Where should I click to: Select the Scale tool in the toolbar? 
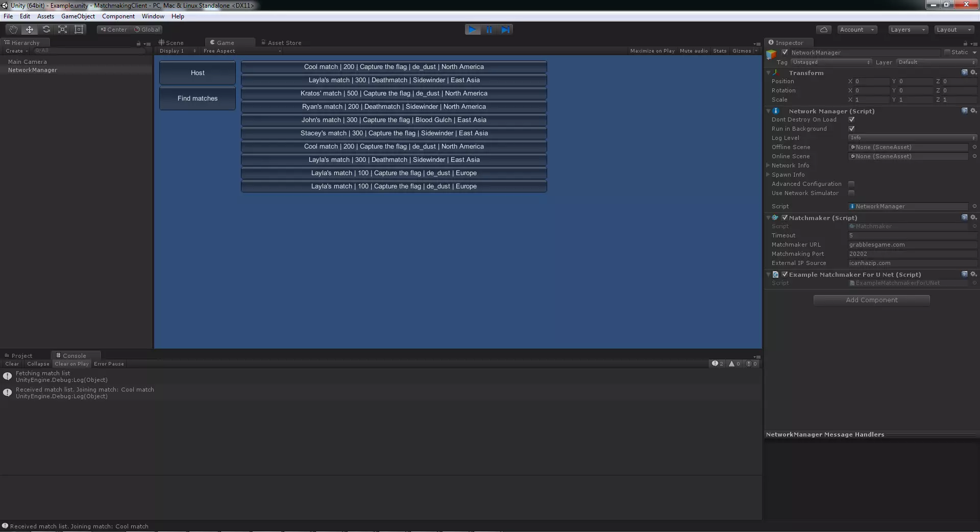[x=62, y=30]
